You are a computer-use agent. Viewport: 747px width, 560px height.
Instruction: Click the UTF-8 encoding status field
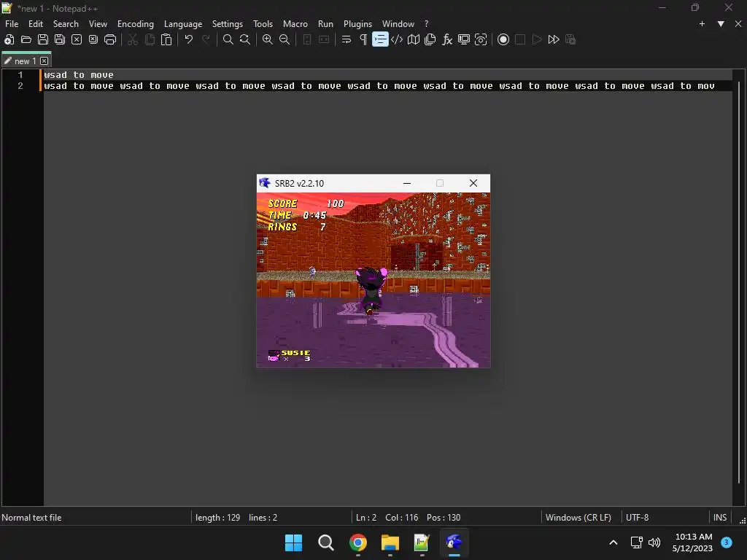point(638,517)
